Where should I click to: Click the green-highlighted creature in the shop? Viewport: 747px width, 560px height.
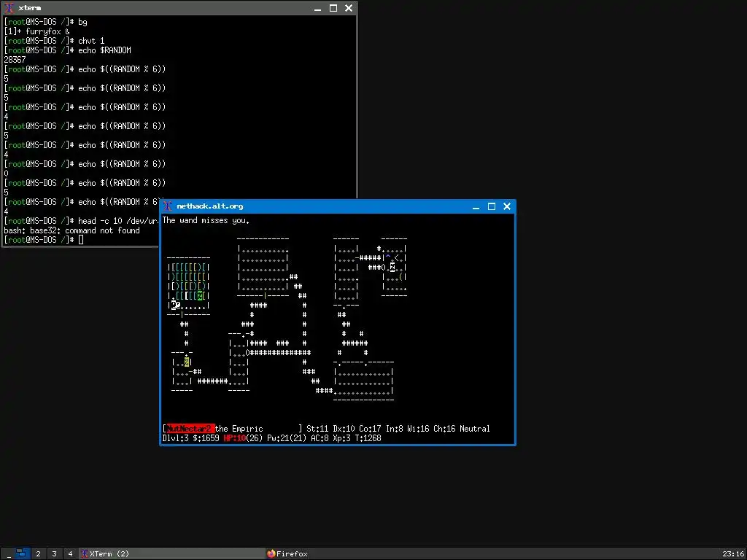(200, 296)
